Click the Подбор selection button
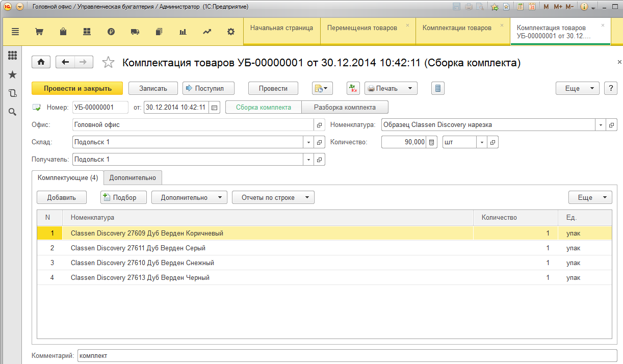Image resolution: width=623 pixels, height=364 pixels. pyautogui.click(x=124, y=197)
